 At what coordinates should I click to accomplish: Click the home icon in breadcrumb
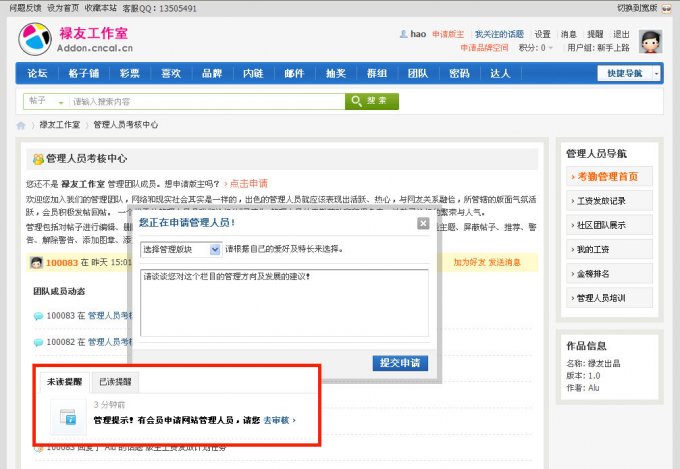tap(21, 125)
